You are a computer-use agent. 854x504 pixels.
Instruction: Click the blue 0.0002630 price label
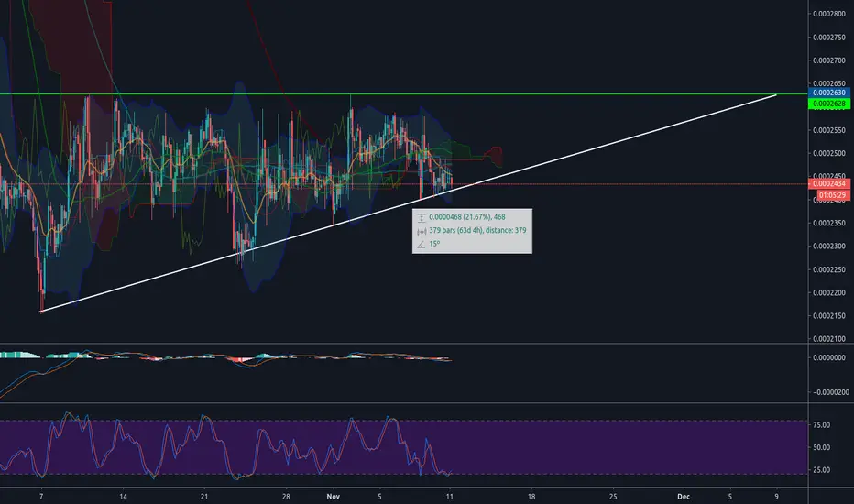[x=829, y=93]
